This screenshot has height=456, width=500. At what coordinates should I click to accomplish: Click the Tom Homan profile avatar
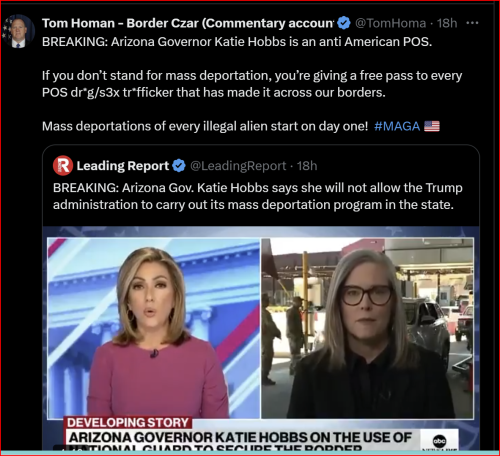[18, 31]
